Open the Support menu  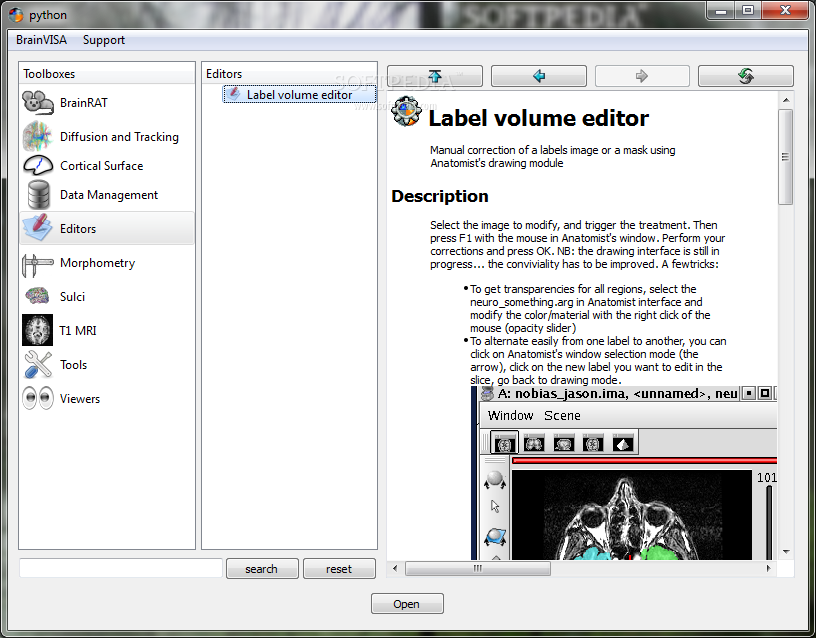104,40
